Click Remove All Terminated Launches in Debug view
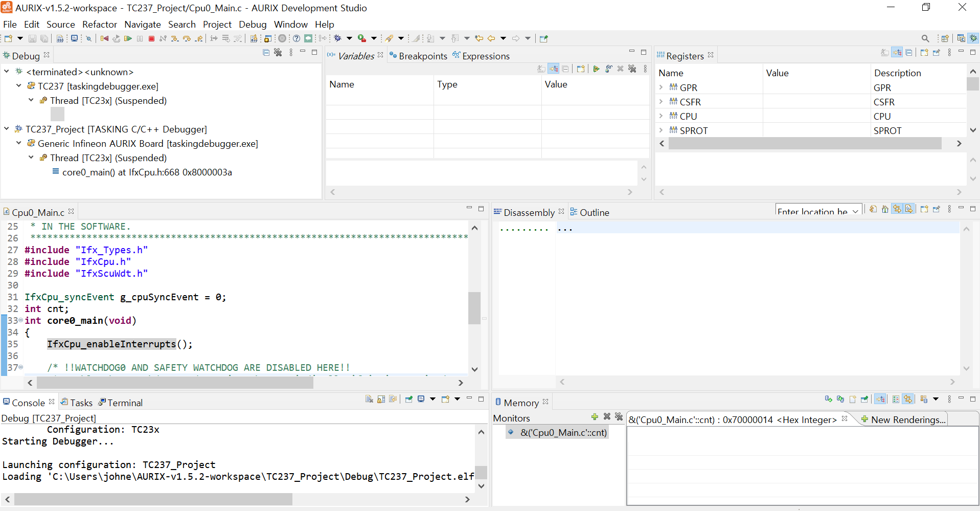The height and width of the screenshot is (511, 980). [278, 52]
